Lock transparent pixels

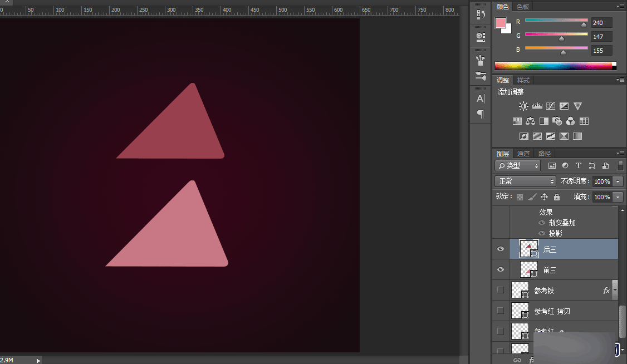520,197
